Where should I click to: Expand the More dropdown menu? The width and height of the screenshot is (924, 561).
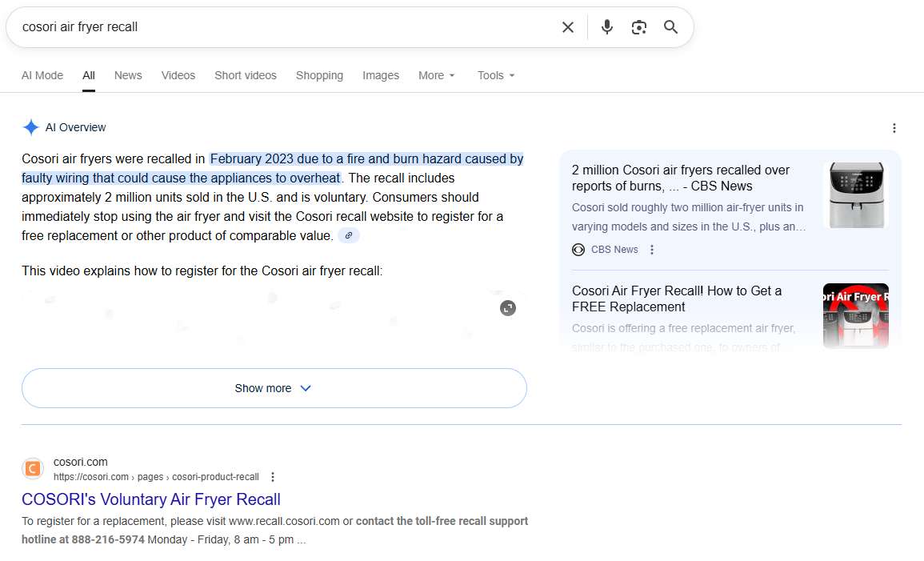point(437,75)
